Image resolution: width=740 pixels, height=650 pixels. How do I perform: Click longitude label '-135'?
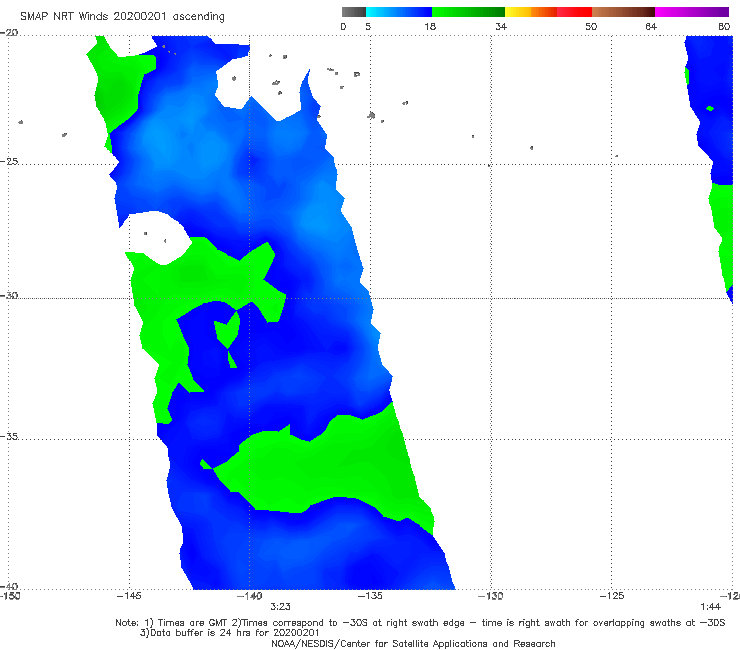370,596
